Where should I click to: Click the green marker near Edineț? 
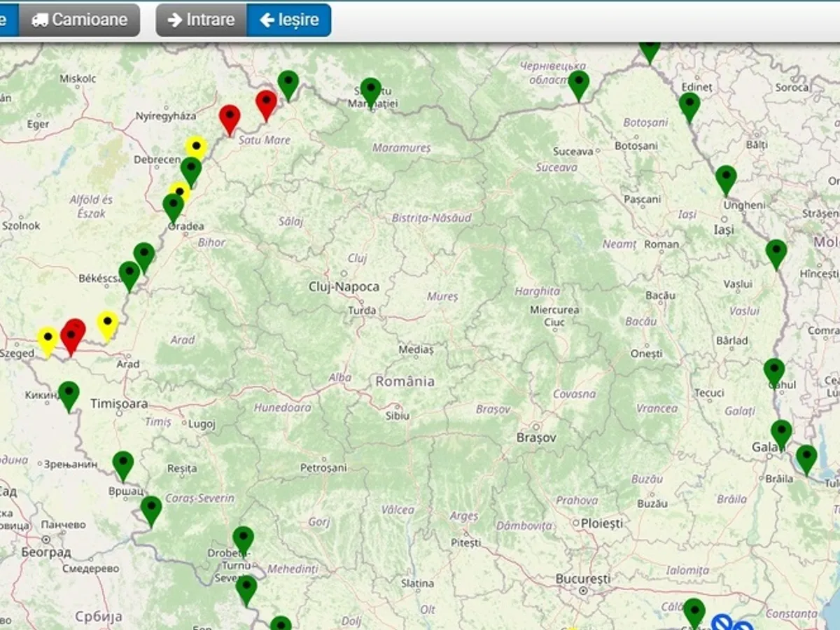[689, 106]
